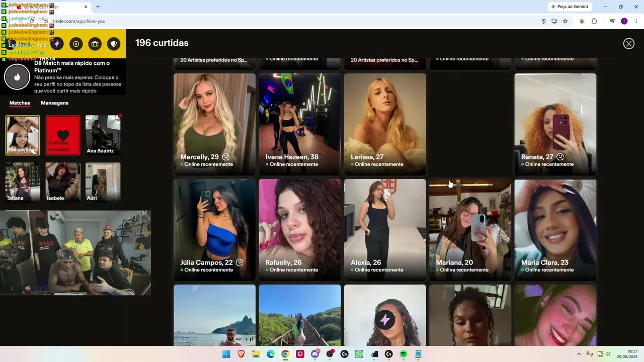Open the Extensions puzzle icon
The width and height of the screenshot is (644, 362).
click(594, 21)
